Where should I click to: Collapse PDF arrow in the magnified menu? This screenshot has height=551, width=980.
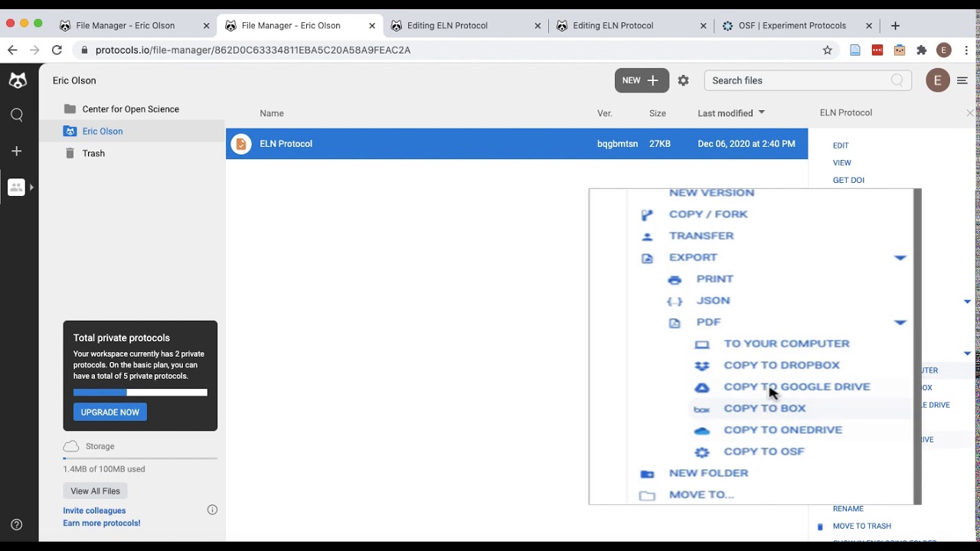pyautogui.click(x=900, y=323)
